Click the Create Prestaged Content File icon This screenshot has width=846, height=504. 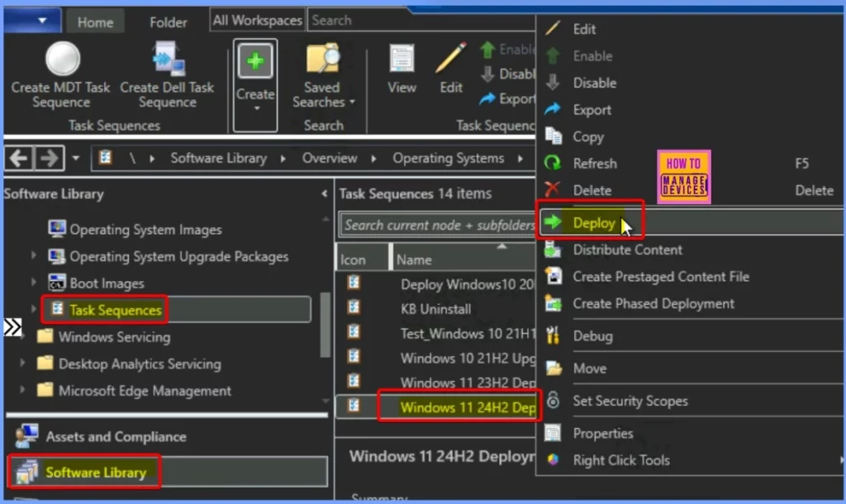(x=554, y=276)
